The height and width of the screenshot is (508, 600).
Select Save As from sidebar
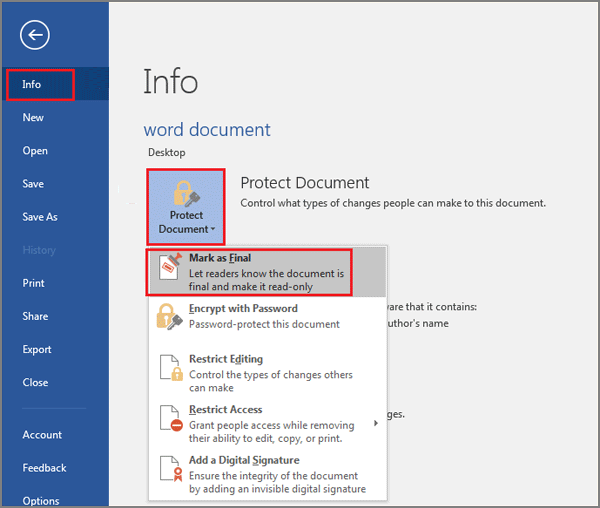40,217
